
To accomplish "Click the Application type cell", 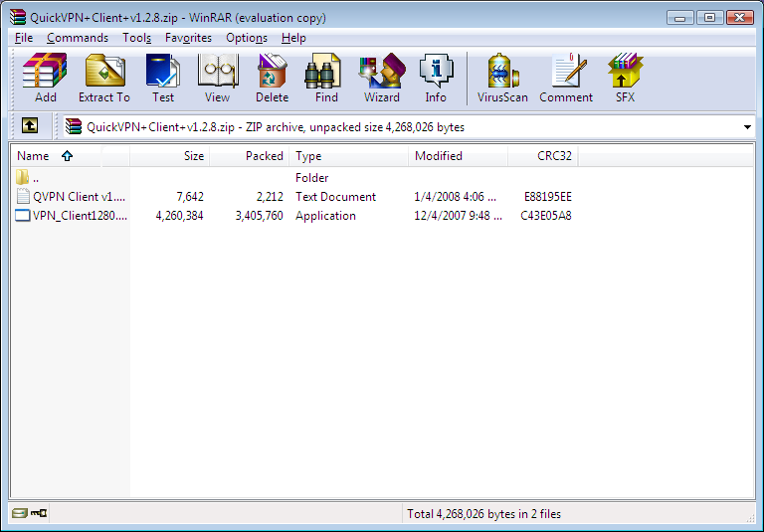I will [325, 216].
